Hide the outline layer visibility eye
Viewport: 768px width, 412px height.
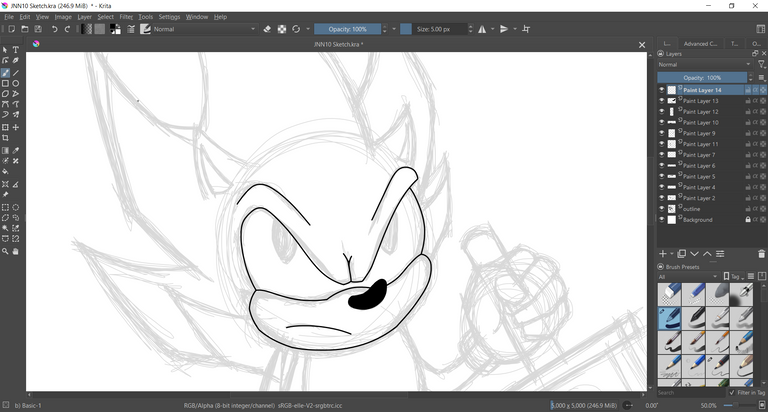point(662,209)
